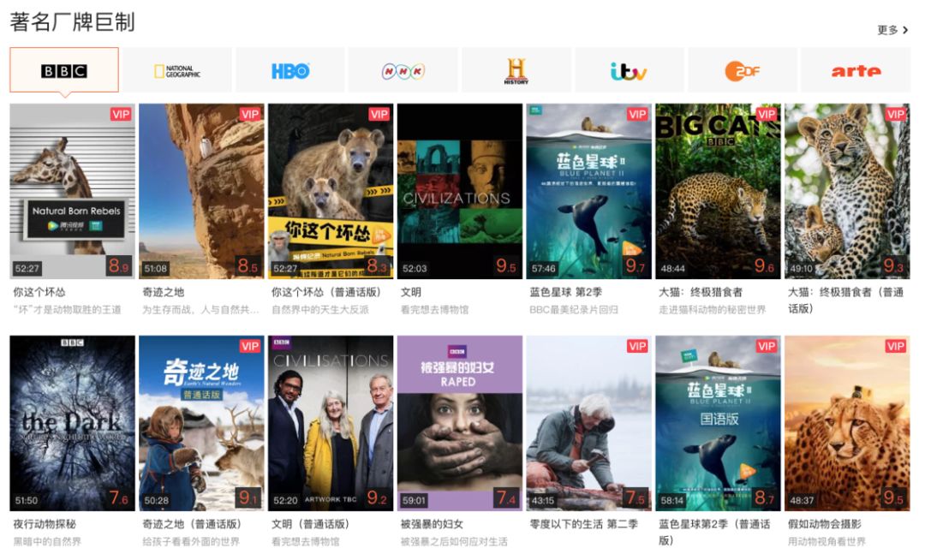Click the VIP badge on Big Cats poster
Screen dimensions: 925x560
click(766, 114)
